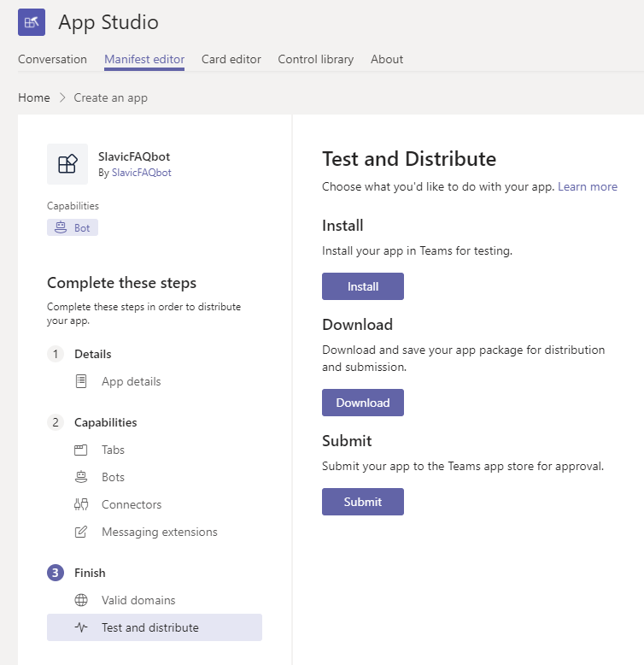Click the Create an app breadcrumb
644x665 pixels.
click(x=110, y=97)
